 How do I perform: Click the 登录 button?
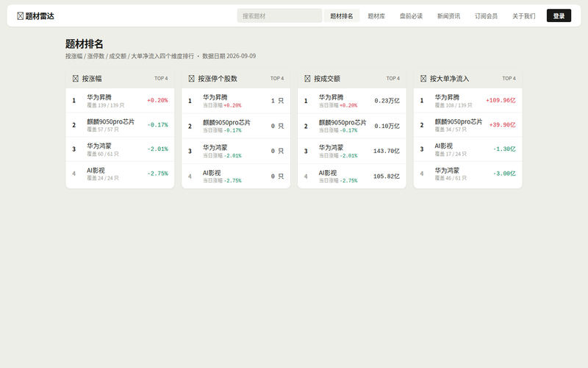click(559, 15)
